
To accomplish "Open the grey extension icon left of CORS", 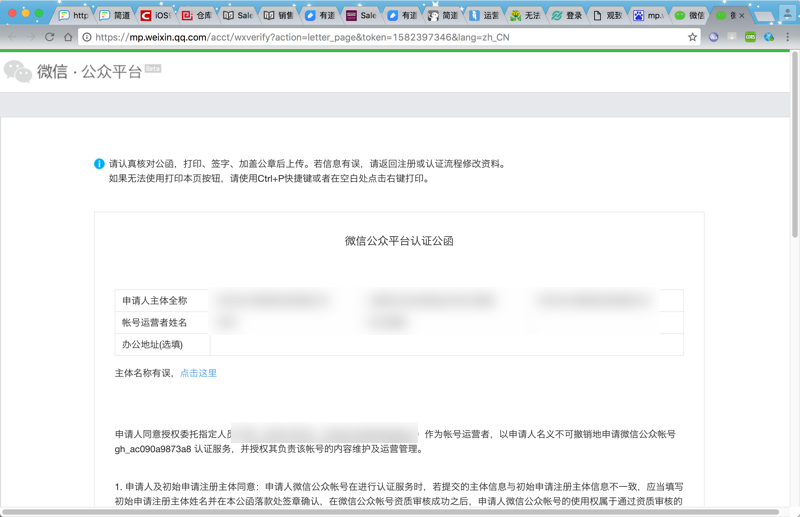I will (732, 37).
